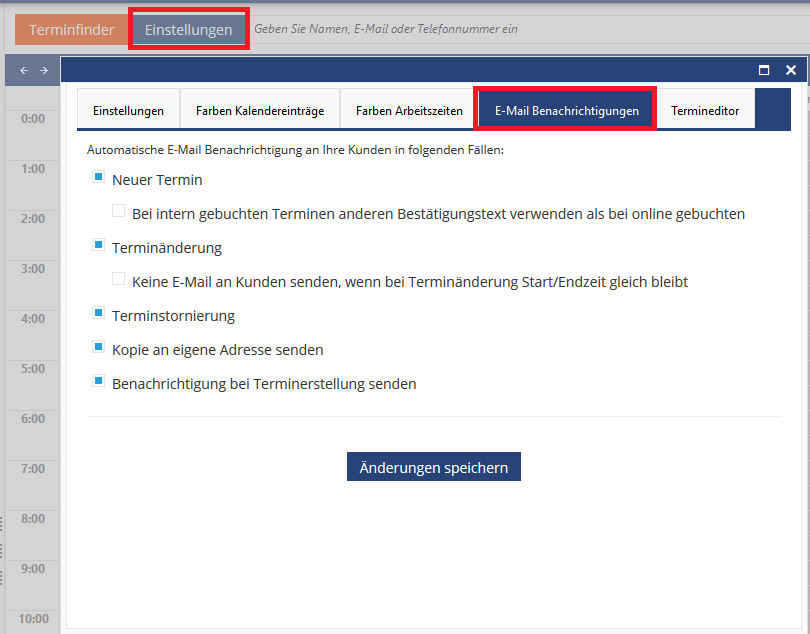Enable no e-mail when start/end time unchanged
Image resolution: width=810 pixels, height=634 pixels.
click(x=118, y=279)
